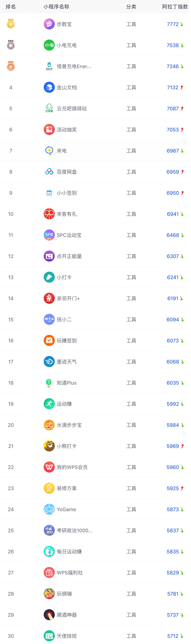Click the 我的WPS会员 name text
Image resolution: width=191 pixels, height=644 pixels.
click(x=72, y=467)
